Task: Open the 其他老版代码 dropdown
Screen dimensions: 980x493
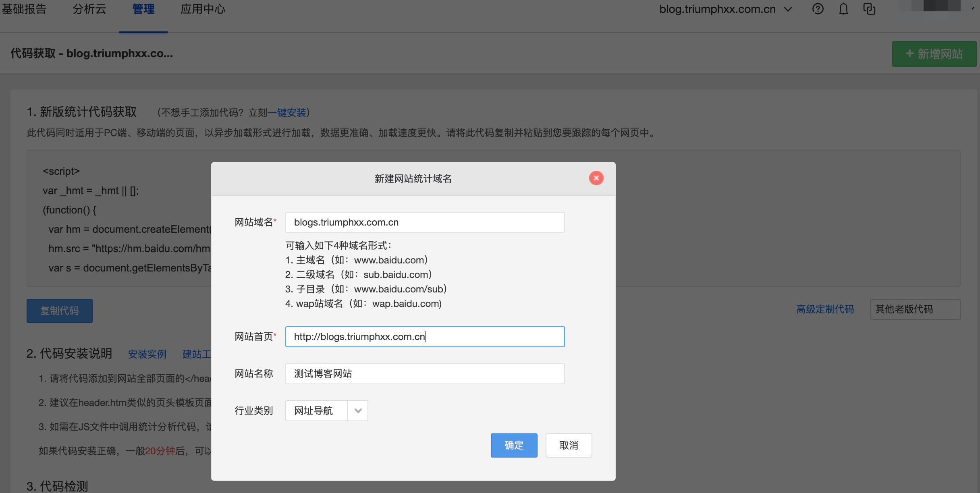Action: click(915, 309)
